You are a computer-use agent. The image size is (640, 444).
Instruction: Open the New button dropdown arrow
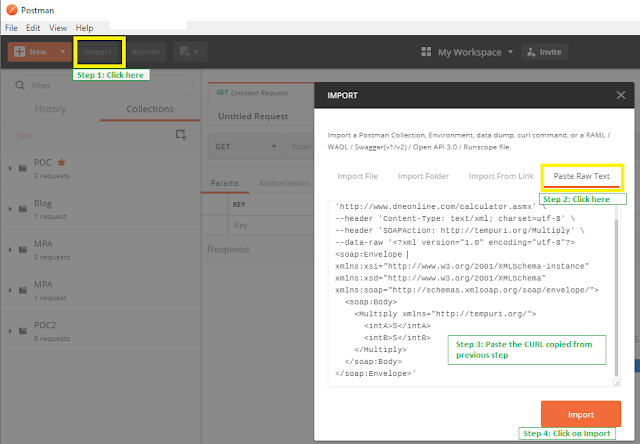coord(63,52)
